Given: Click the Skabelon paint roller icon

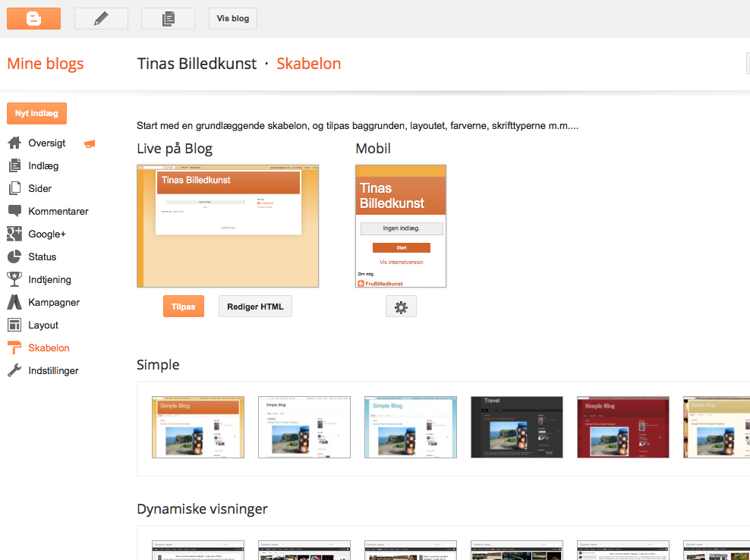Looking at the screenshot, I should [x=14, y=348].
